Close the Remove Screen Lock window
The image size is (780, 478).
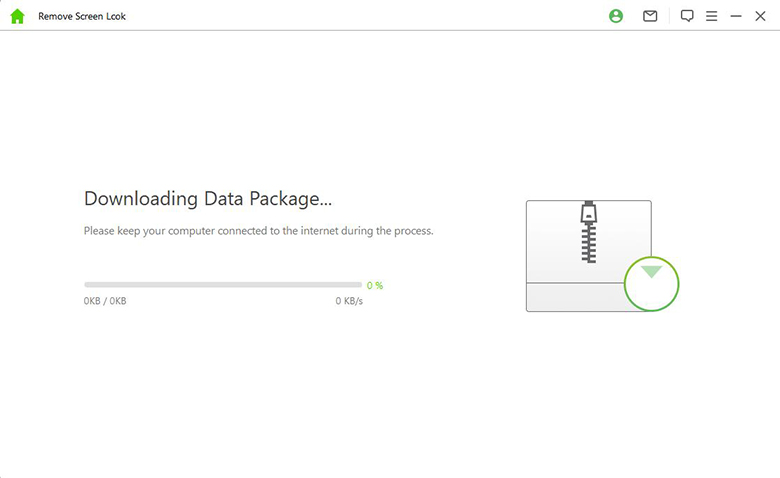click(x=760, y=16)
